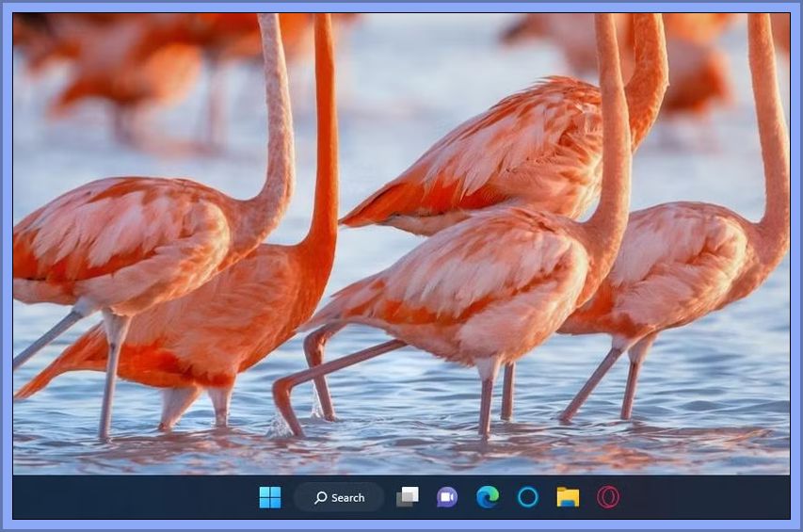Launch the Teams Chat icon
This screenshot has height=532, width=803.
coord(447,497)
